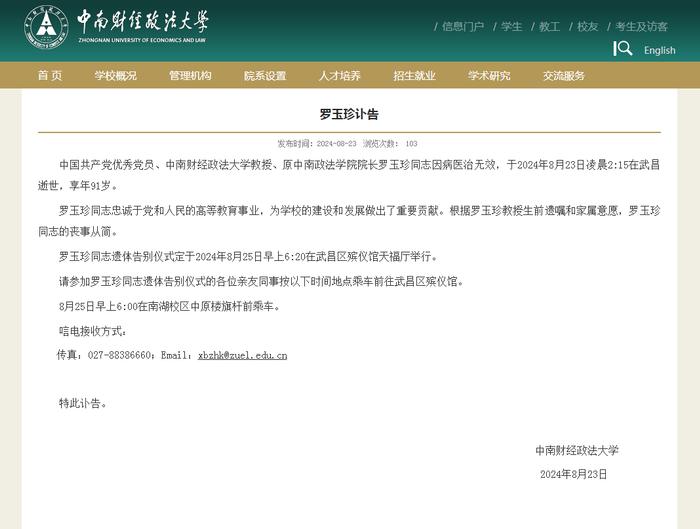This screenshot has height=529, width=700.
Task: Click the 罗玉珍讣告 article title
Action: (x=349, y=114)
